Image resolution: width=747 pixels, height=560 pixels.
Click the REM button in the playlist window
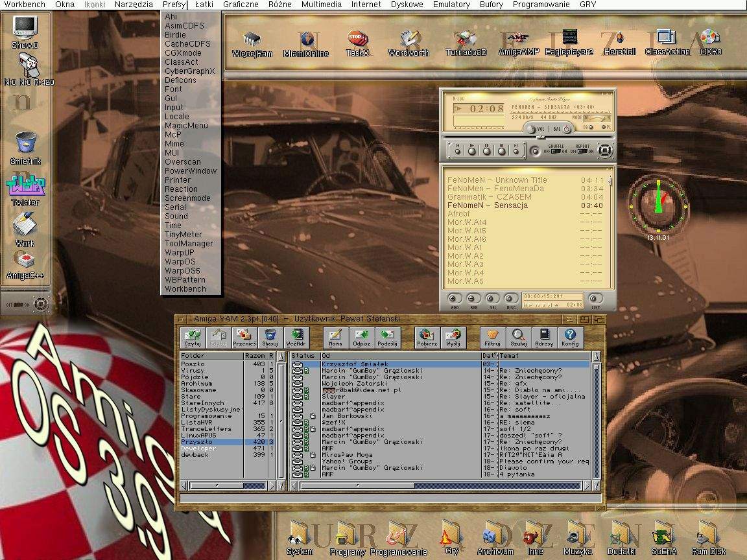click(473, 299)
